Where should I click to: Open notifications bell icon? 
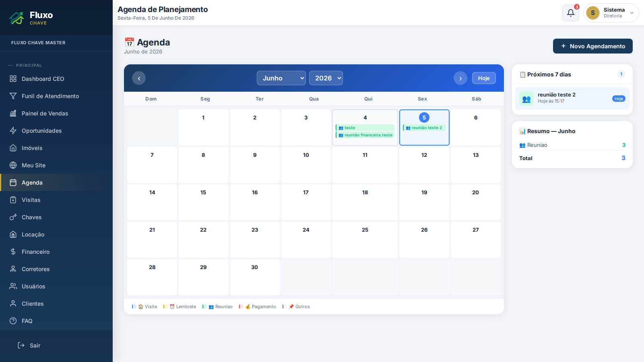point(571,13)
